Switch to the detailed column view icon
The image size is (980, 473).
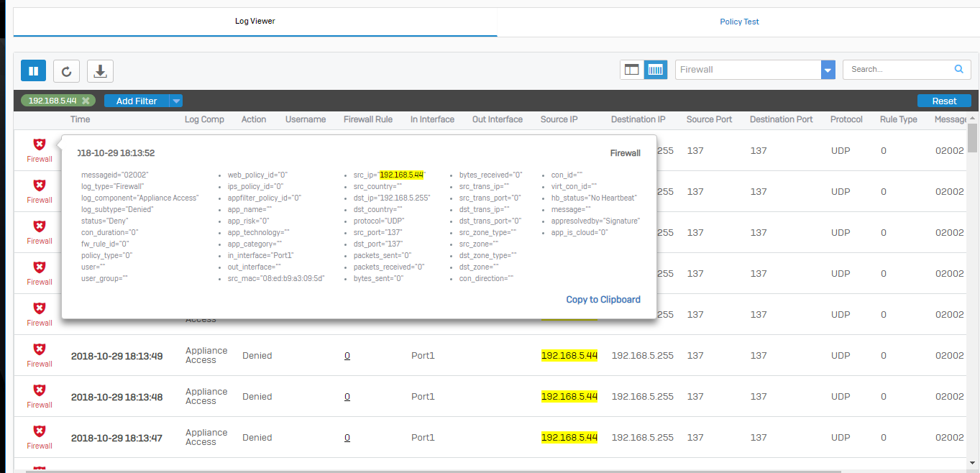pos(655,70)
